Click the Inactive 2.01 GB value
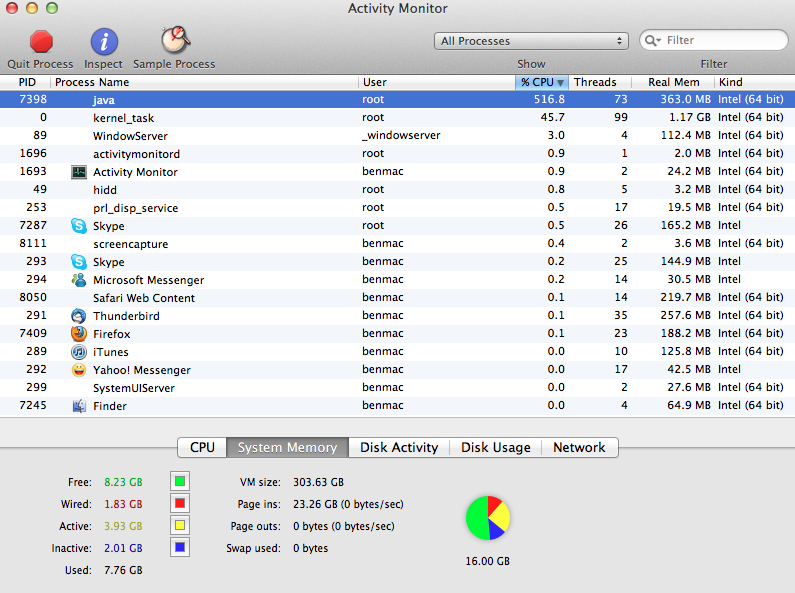 pos(123,548)
